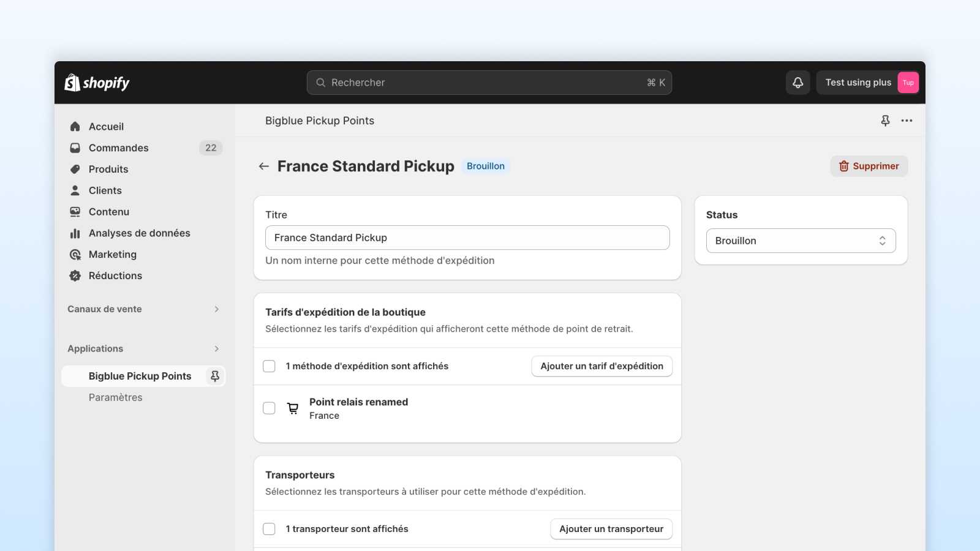
Task: Click the Analyses de données chart icon
Action: tap(75, 233)
